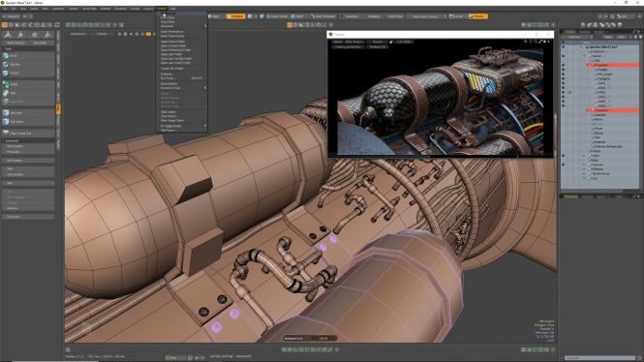Click the Edges selection mode button
This screenshot has height=362, width=644.
coord(216,16)
